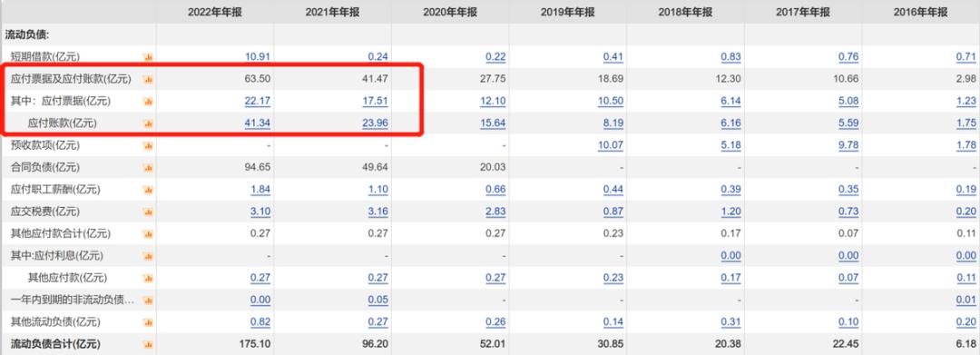Open the 2022 应付账款 value 41.34
The image size is (980, 355).
[x=258, y=123]
